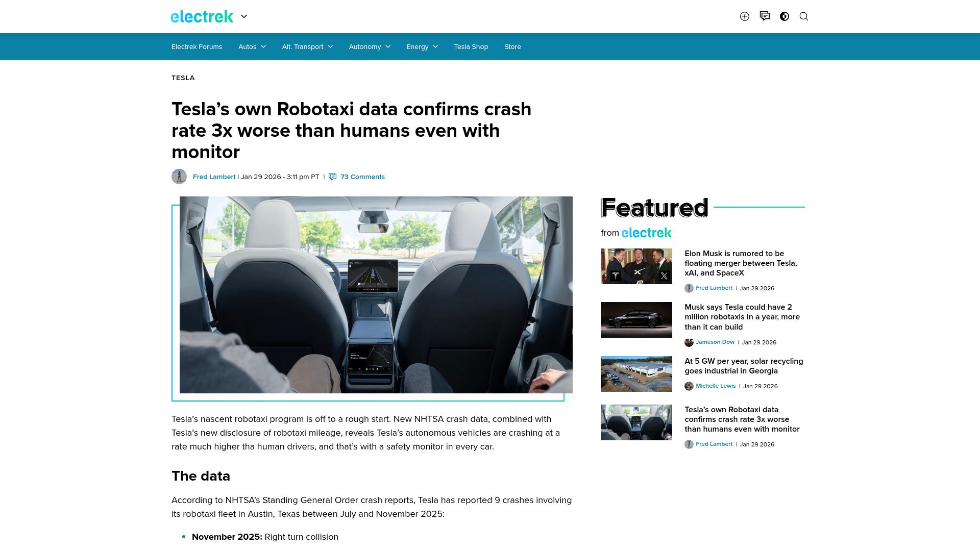
Task: Open solar recycling factory thumbnail
Action: [636, 374]
